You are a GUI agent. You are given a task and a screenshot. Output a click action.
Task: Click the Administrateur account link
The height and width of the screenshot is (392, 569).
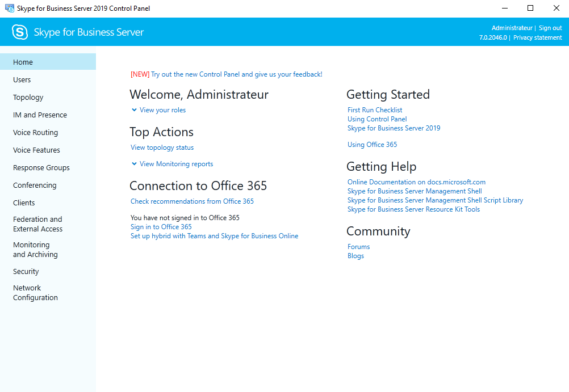512,28
